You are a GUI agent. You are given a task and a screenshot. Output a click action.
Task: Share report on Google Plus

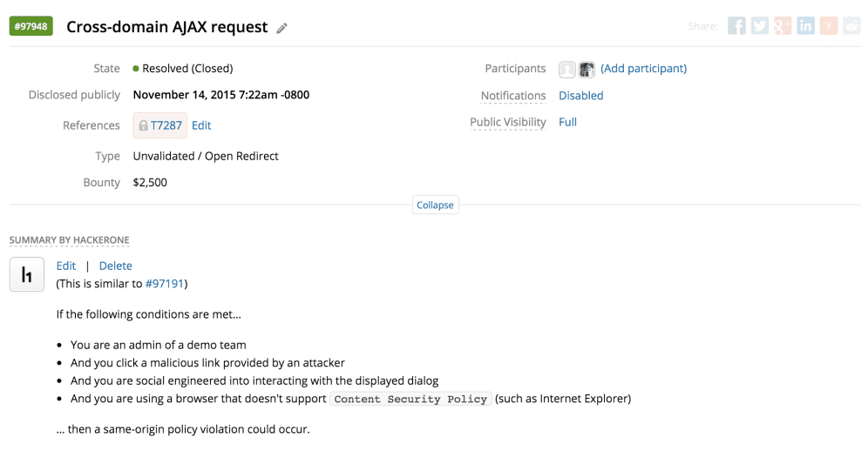click(x=783, y=26)
